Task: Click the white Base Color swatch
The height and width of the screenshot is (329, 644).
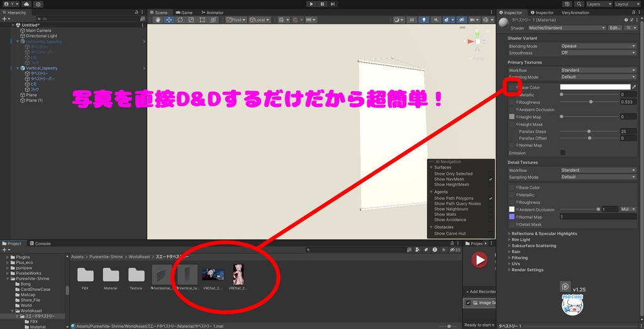Action: tap(595, 87)
